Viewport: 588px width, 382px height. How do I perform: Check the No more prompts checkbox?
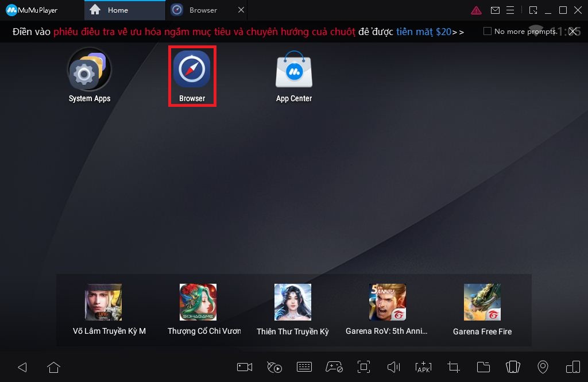click(x=488, y=32)
